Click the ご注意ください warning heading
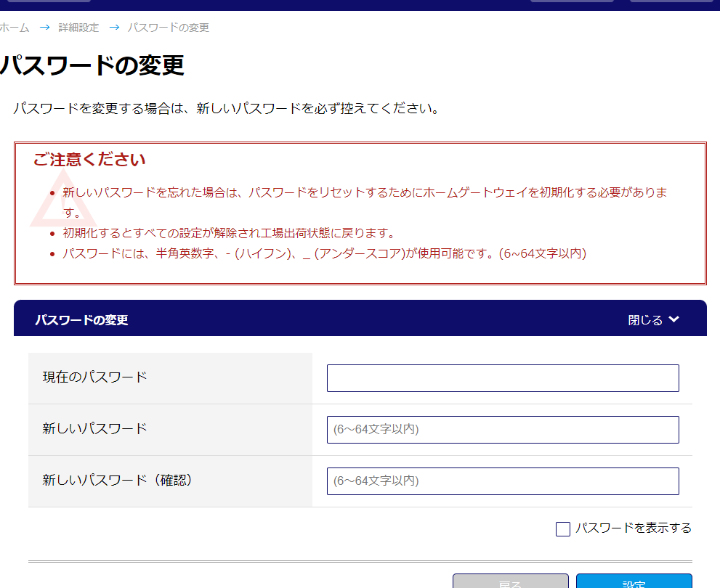 (89, 160)
